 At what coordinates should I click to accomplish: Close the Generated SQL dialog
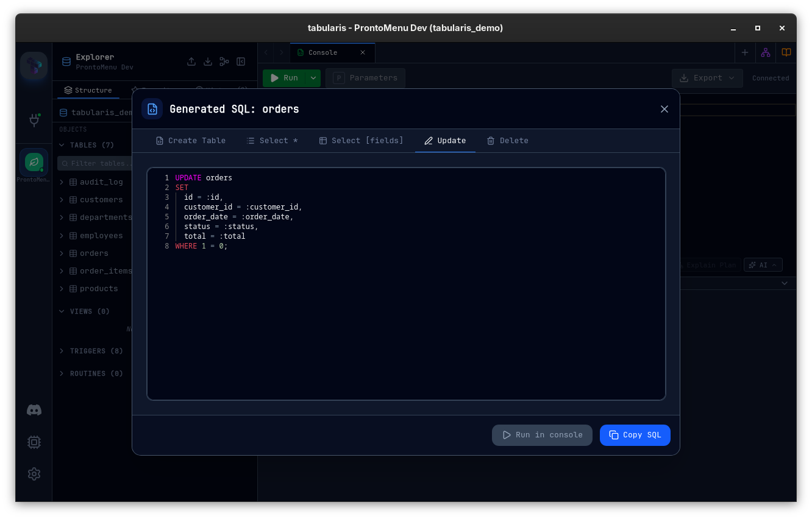(x=664, y=109)
